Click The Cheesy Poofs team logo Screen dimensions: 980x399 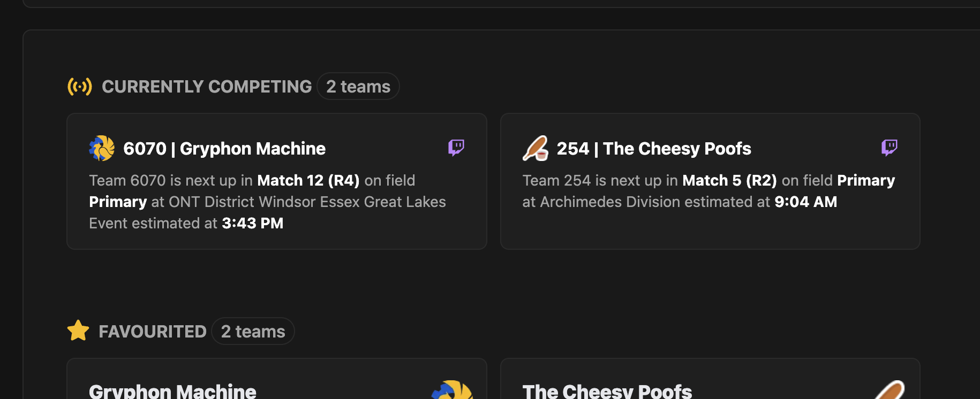(x=536, y=148)
